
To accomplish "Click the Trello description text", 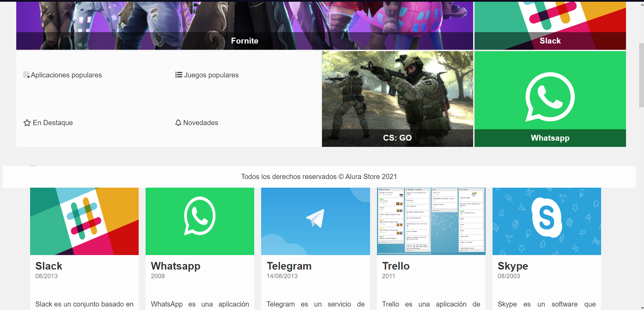I will (431, 304).
